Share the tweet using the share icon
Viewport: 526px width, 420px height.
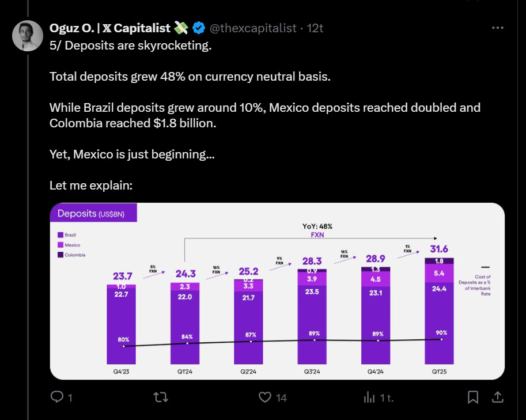498,397
